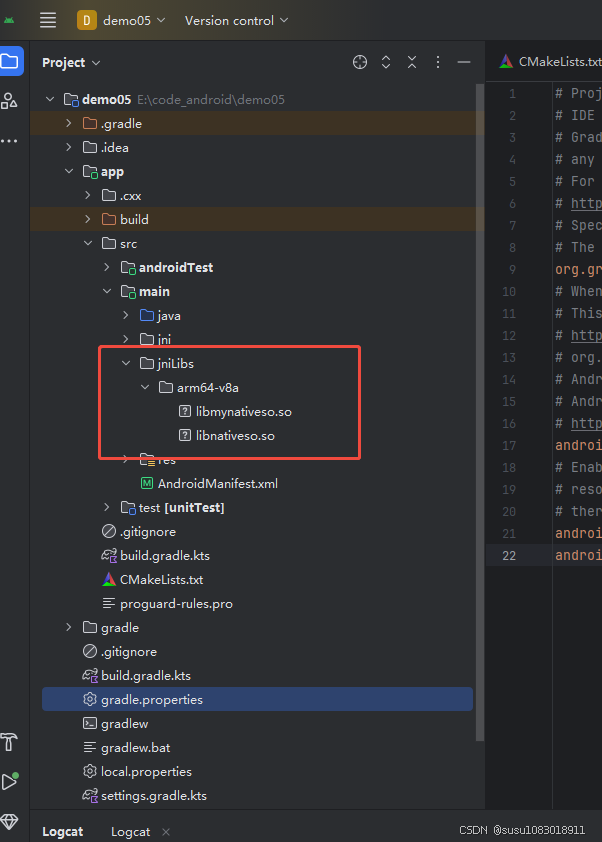Select libmynativeso.so file in tree
Viewport: 602px width, 842px height.
243,412
